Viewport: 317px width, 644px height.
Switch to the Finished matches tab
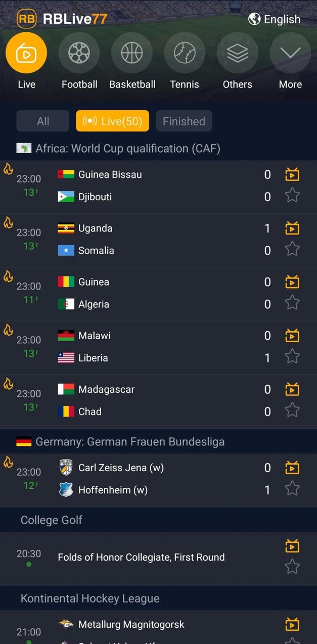184,121
